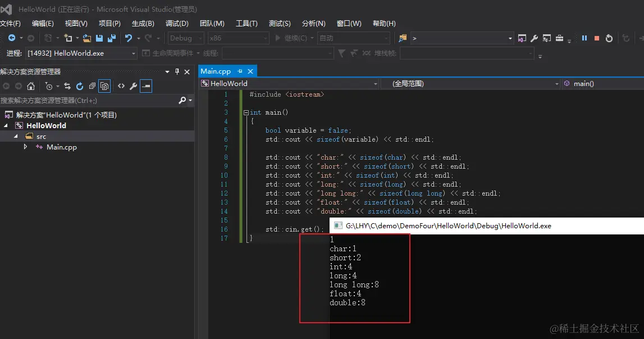Screen dimensions: 644x339
Task: Open the Toolbox briefcase icon
Action: click(x=559, y=38)
